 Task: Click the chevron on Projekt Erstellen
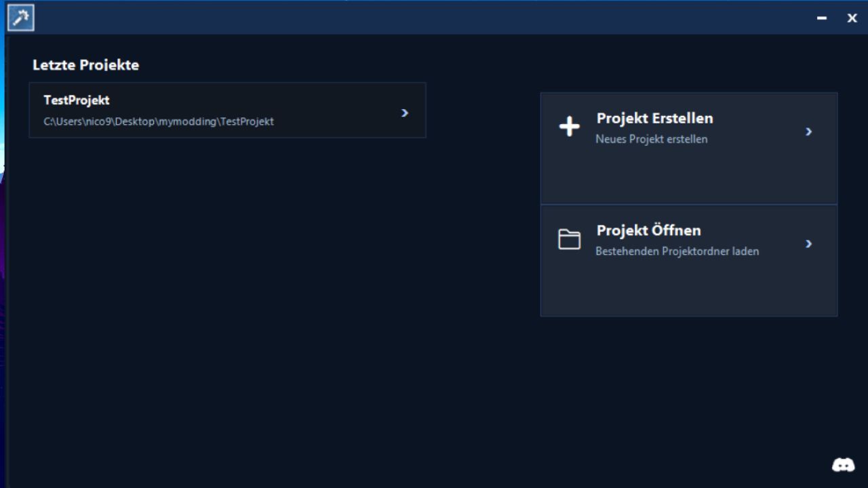(808, 131)
